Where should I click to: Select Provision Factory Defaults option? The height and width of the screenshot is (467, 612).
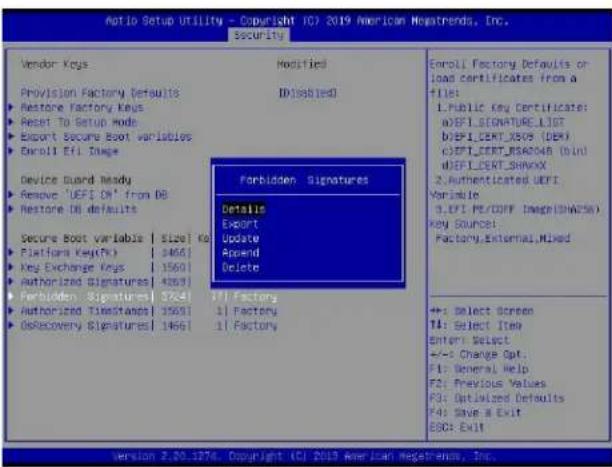[x=100, y=93]
